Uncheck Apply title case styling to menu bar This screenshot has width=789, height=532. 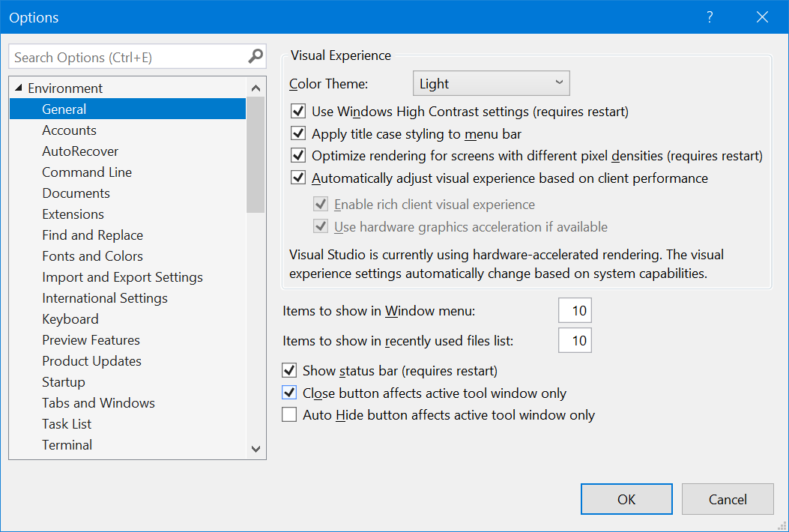(298, 134)
